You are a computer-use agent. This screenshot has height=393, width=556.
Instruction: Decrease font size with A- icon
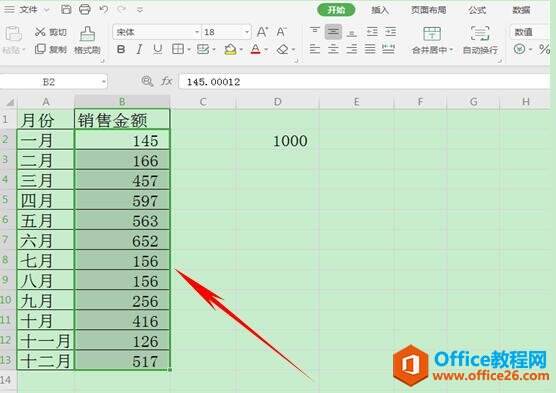(281, 32)
